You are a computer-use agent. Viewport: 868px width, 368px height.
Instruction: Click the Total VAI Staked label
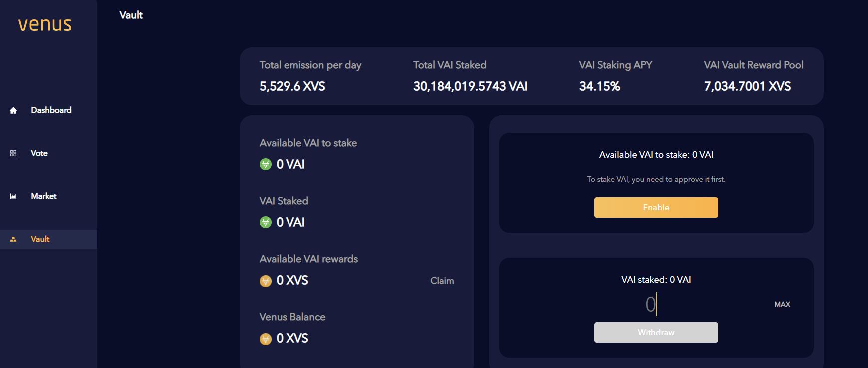(x=450, y=65)
